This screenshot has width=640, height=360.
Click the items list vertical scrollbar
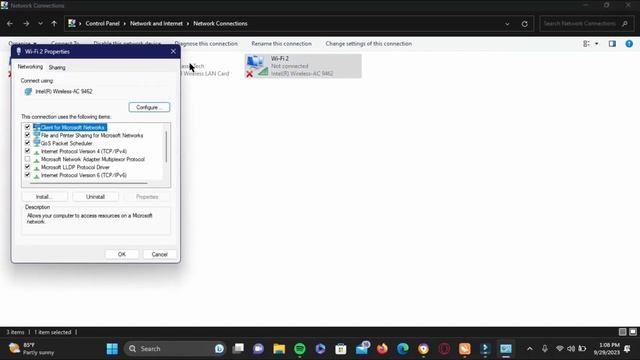point(166,147)
